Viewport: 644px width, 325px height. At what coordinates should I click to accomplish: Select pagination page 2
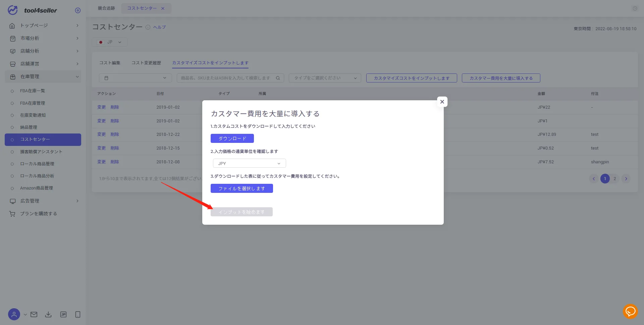click(x=615, y=179)
